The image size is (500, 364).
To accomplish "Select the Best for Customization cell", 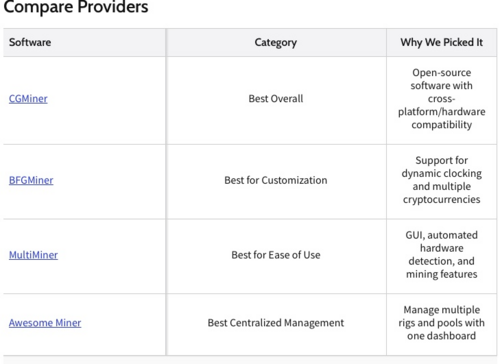I will [x=276, y=180].
